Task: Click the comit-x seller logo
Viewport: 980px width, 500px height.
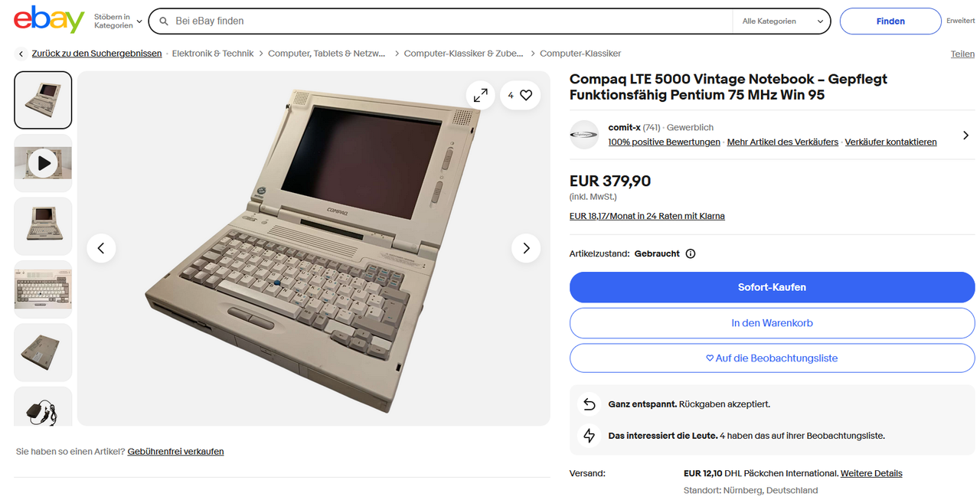Action: coord(584,135)
